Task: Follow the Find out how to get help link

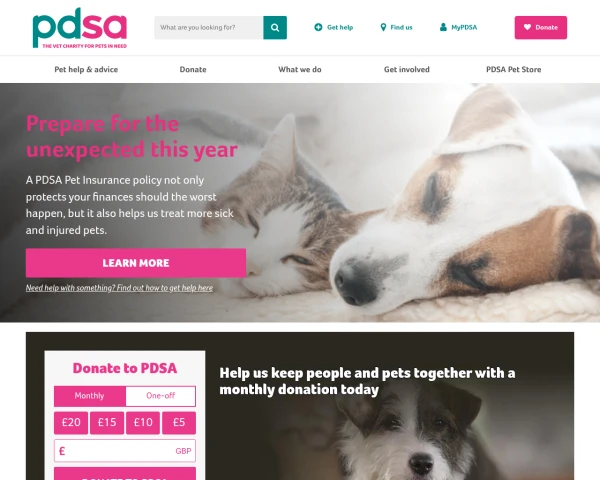Action: click(x=165, y=288)
